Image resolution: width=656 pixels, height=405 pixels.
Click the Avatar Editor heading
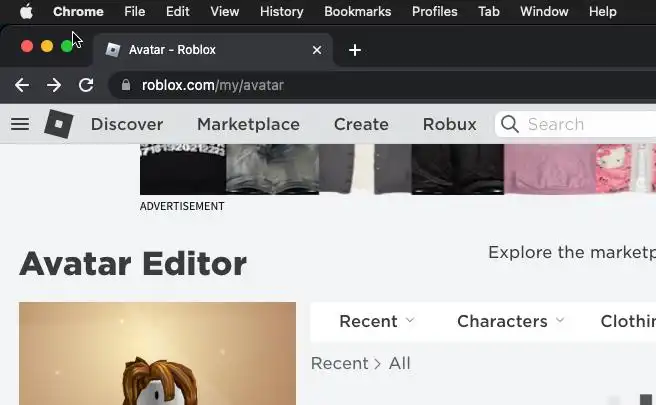(x=133, y=264)
